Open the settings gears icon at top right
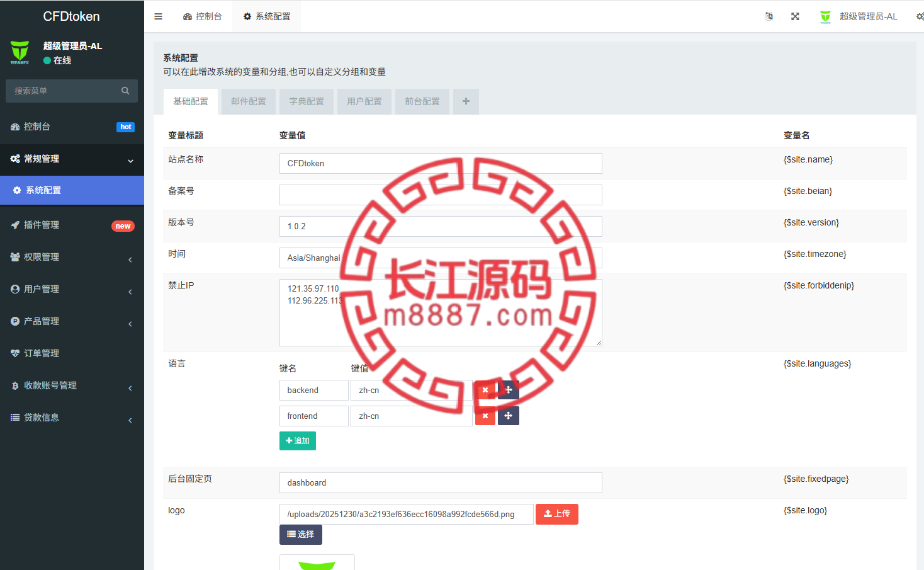The image size is (924, 570). [x=920, y=16]
